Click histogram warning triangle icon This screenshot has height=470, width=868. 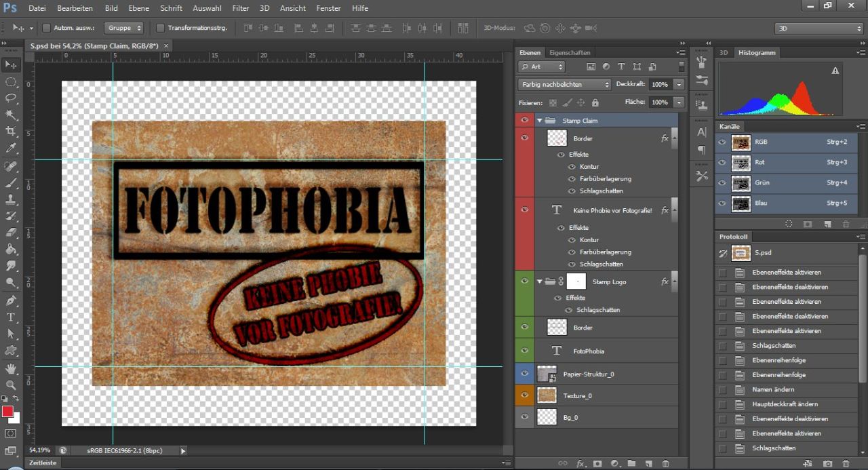pyautogui.click(x=835, y=71)
